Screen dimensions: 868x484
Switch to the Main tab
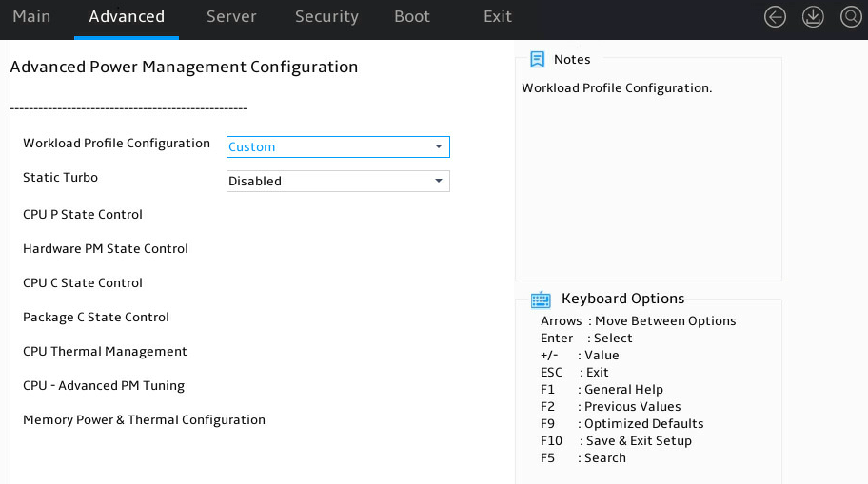tap(31, 16)
